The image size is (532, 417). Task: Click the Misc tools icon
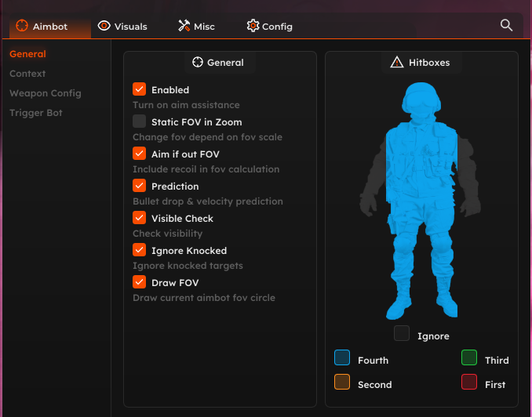tap(184, 26)
